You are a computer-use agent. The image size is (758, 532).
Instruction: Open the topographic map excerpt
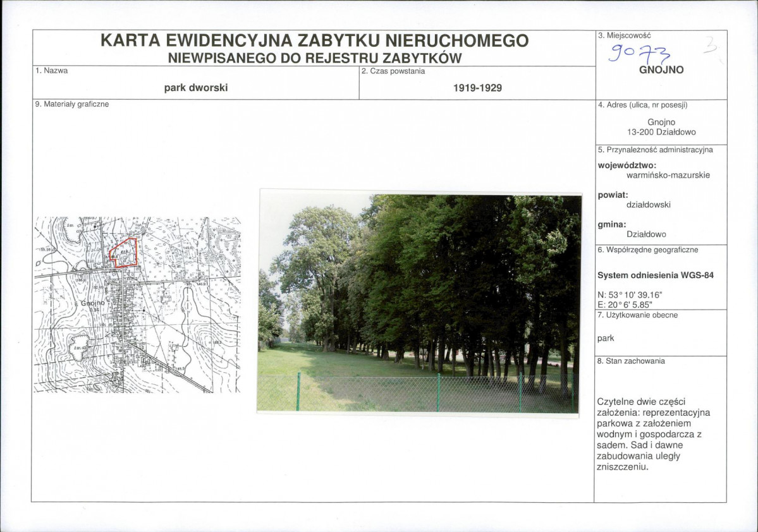(137, 305)
